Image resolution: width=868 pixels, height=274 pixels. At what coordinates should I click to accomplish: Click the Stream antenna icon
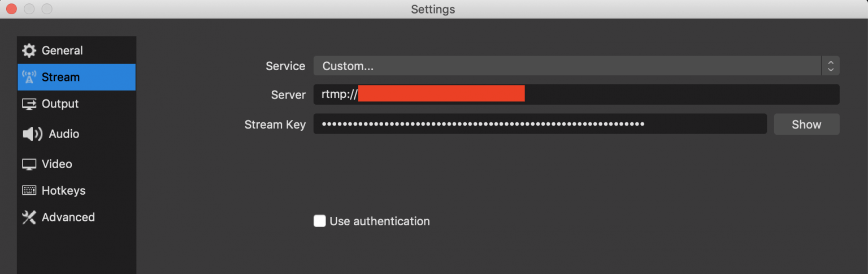tap(29, 77)
